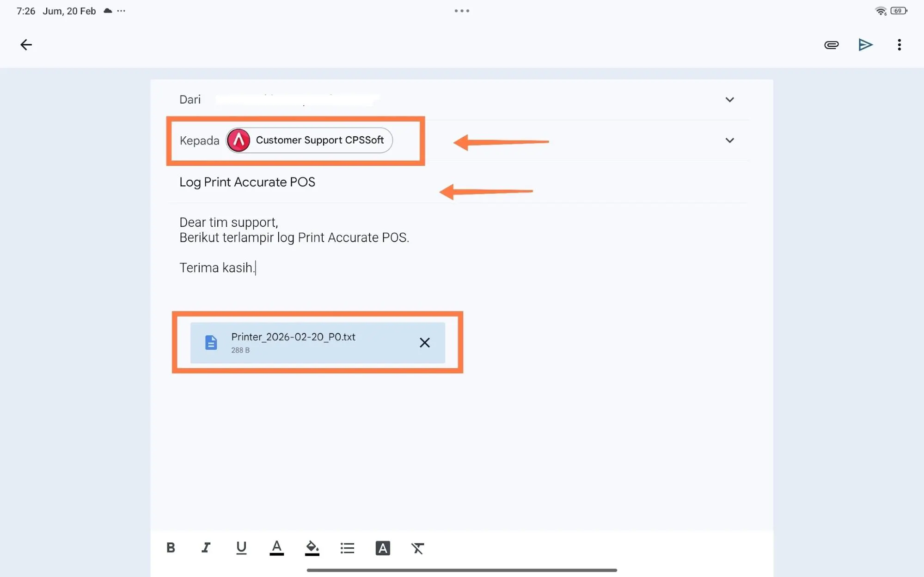Toggle underline formatting
The height and width of the screenshot is (577, 924).
[x=241, y=548]
